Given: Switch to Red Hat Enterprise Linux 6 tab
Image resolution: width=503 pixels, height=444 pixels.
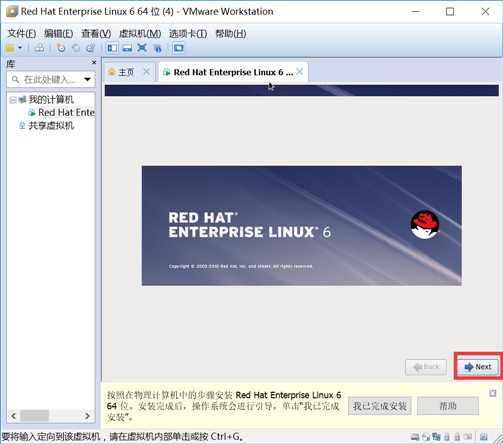Looking at the screenshot, I should point(233,72).
